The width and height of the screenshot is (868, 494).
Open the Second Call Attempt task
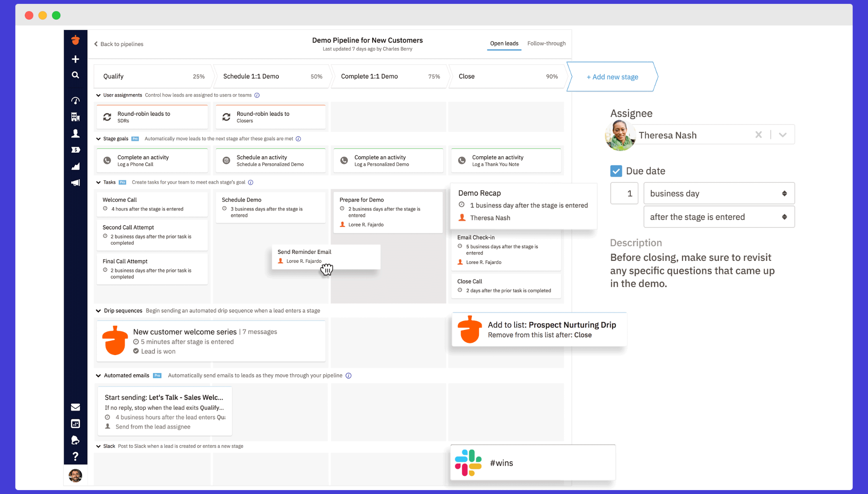152,235
